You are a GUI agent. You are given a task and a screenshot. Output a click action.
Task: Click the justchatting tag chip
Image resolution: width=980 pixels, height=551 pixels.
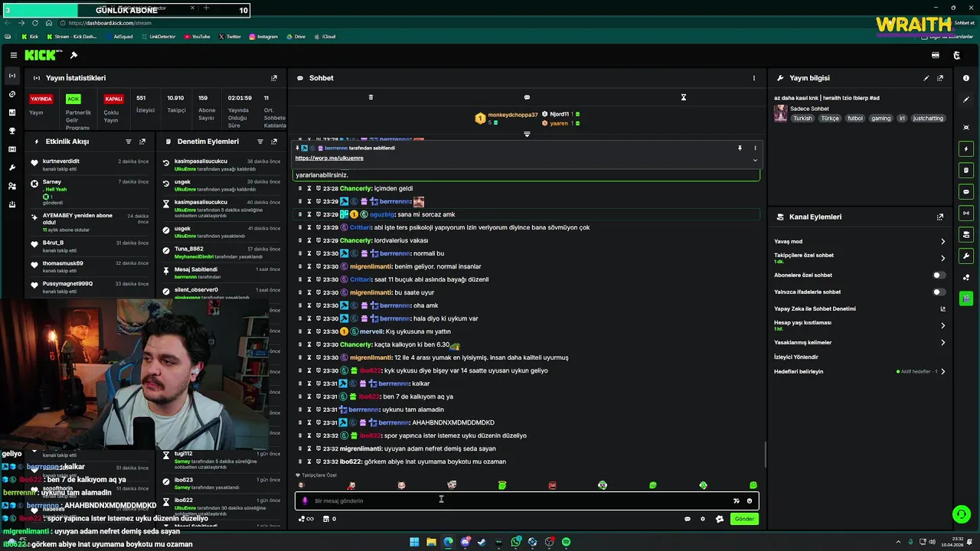929,119
